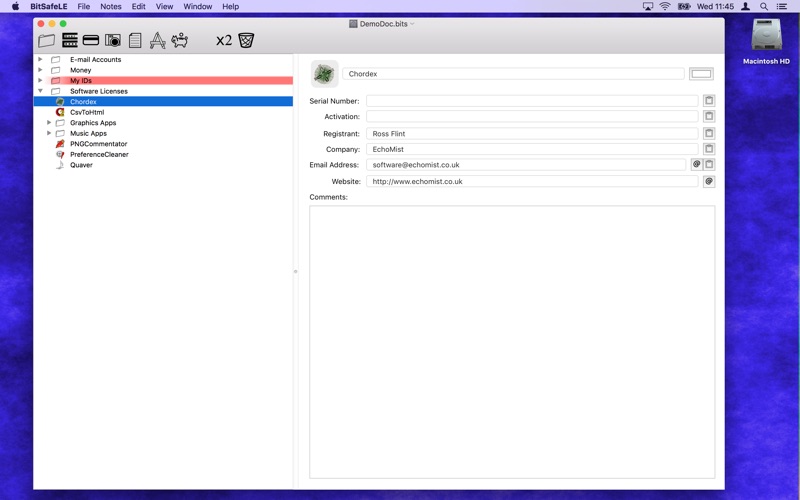The width and height of the screenshot is (800, 500).
Task: Click inside the Comments text area
Action: (512, 342)
